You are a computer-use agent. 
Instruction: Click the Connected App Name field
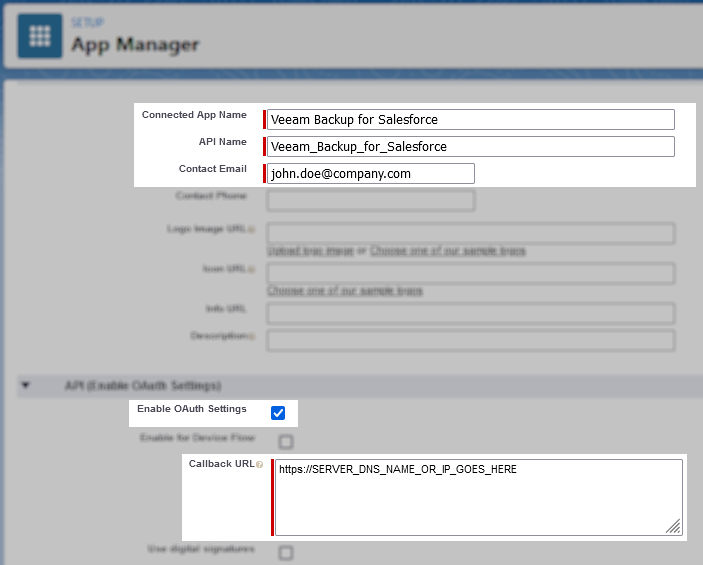[471, 120]
